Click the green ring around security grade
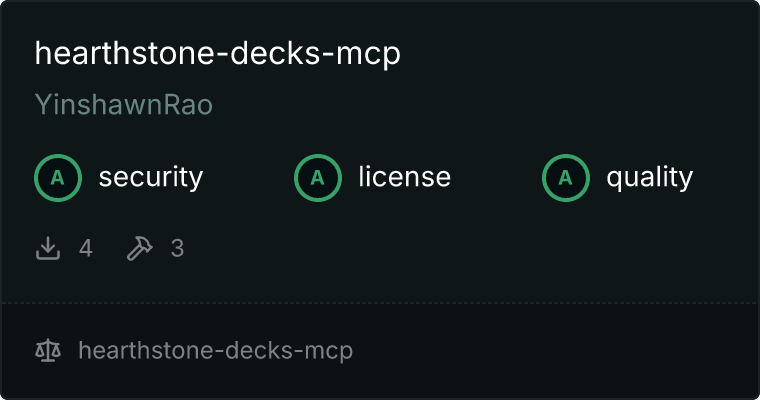Image resolution: width=760 pixels, height=400 pixels. point(58,156)
